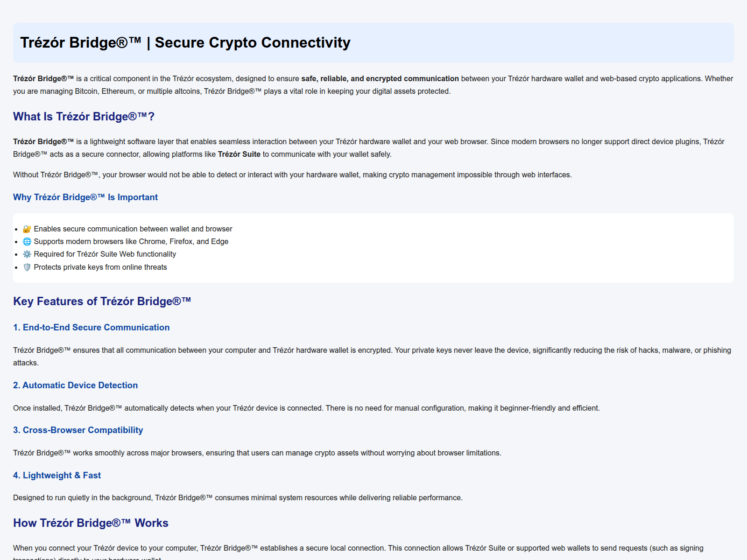Click '1. End-to-End Secure Communication' subheading
Image resolution: width=747 pixels, height=560 pixels.
(x=92, y=328)
